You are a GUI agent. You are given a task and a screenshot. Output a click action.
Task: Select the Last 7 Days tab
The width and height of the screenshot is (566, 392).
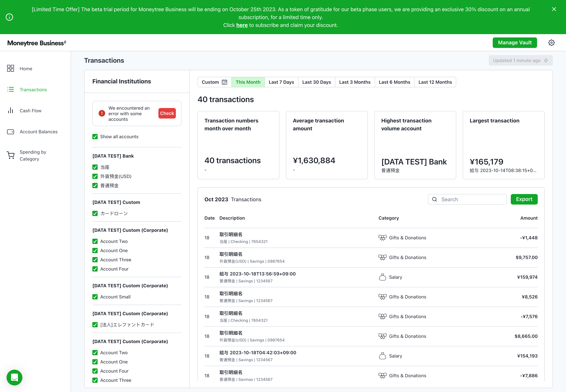[x=281, y=82]
